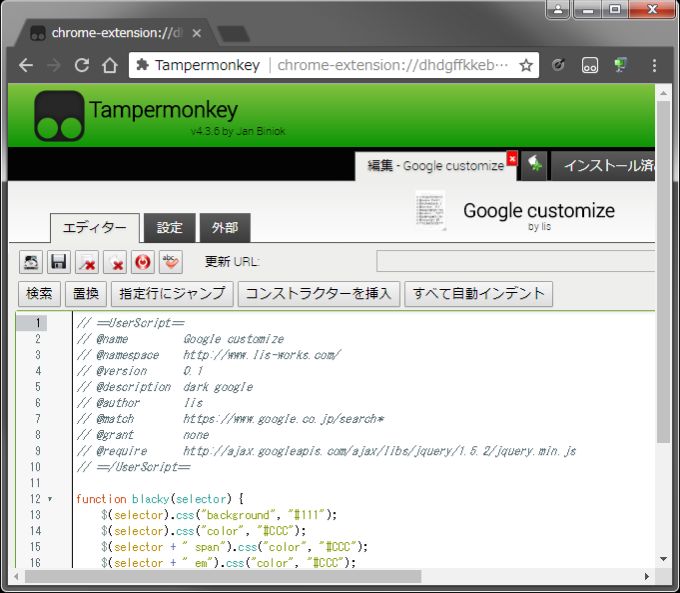
Task: Click the green monitor extension icon in toolbar
Action: point(621,66)
